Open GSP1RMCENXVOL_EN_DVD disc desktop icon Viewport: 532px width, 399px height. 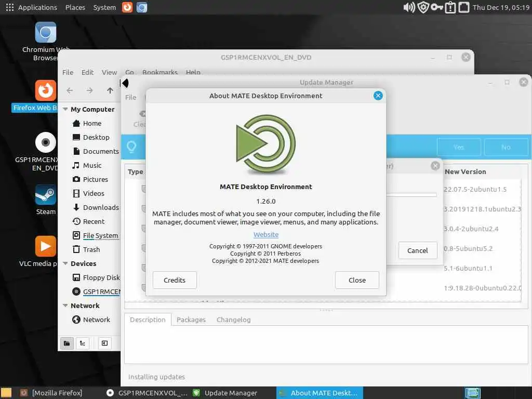[x=46, y=142]
